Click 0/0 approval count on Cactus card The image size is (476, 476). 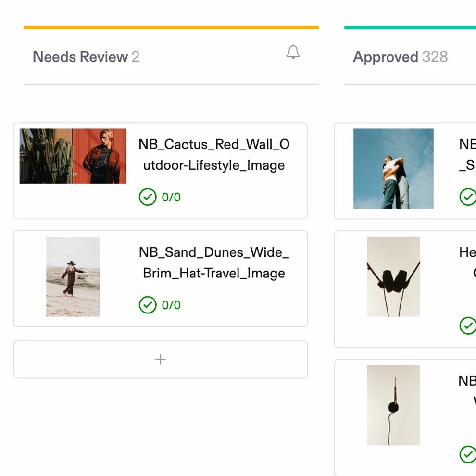click(x=171, y=197)
